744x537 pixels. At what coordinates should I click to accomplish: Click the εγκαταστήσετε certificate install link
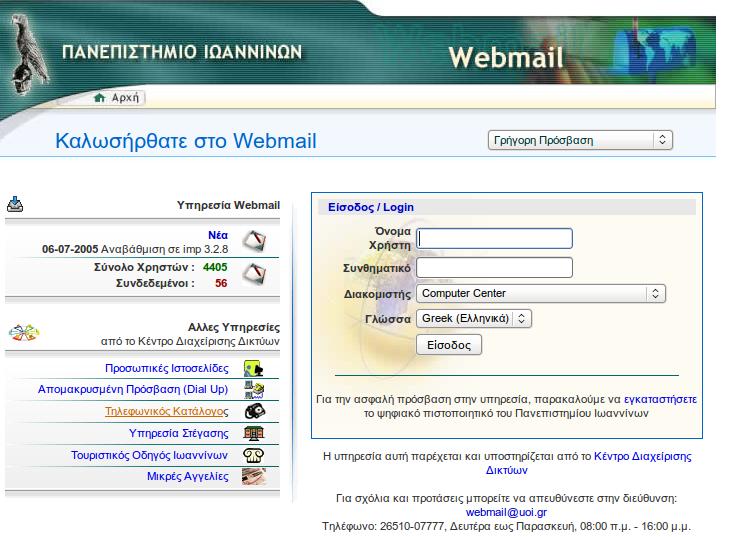(x=660, y=399)
